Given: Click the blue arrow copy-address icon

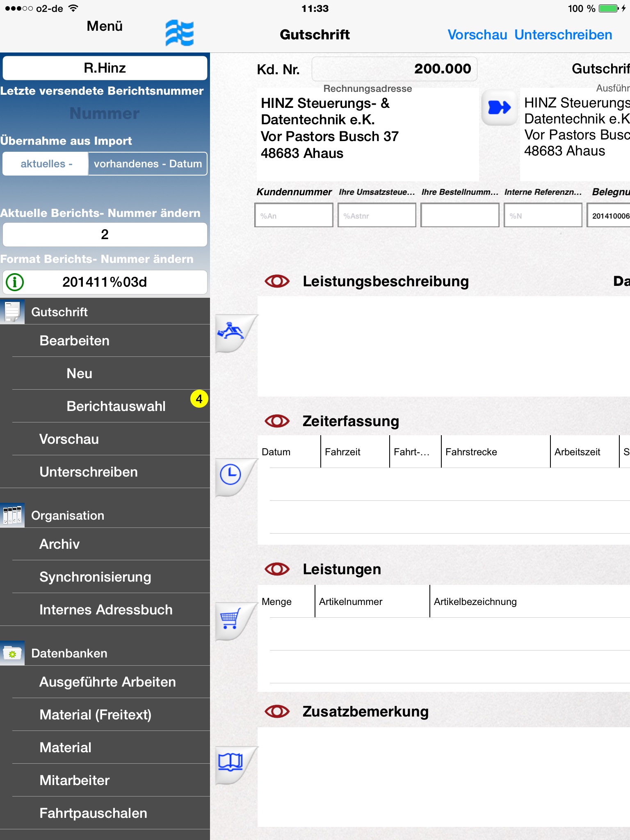Looking at the screenshot, I should coord(499,108).
